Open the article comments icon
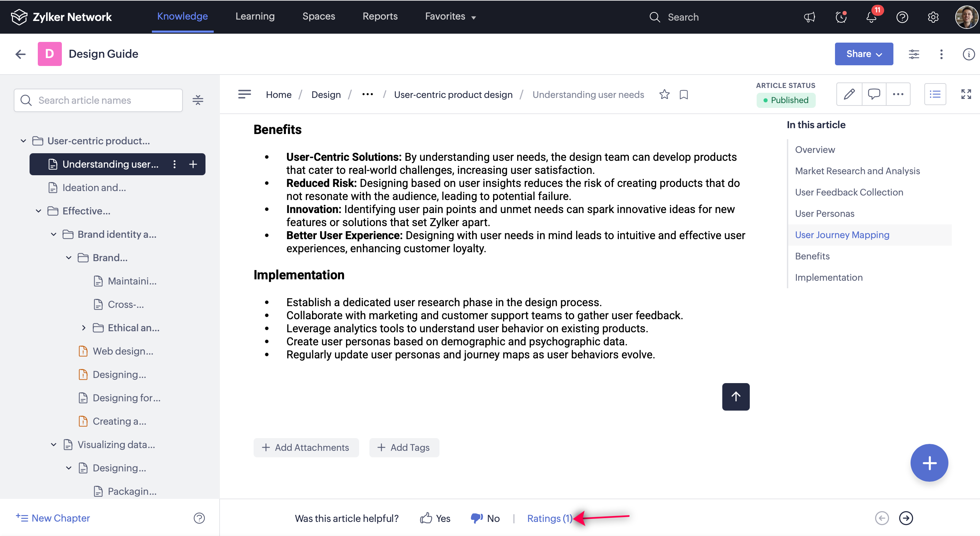Viewport: 980px width, 536px height. (x=874, y=94)
